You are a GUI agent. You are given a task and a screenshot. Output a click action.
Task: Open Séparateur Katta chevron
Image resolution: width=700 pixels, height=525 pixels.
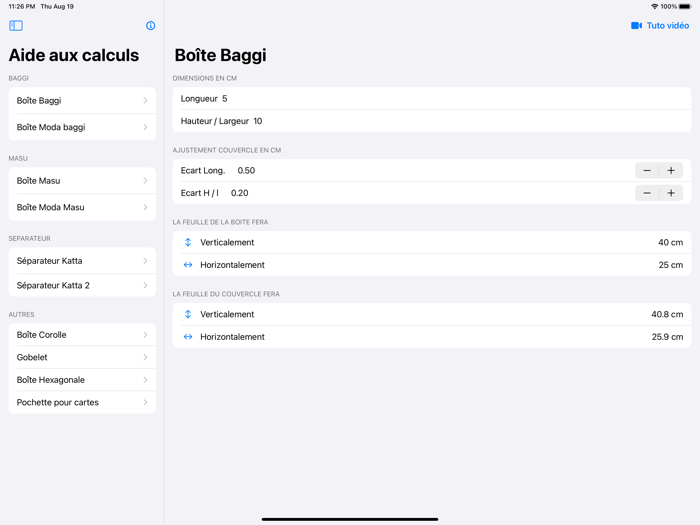[145, 261]
